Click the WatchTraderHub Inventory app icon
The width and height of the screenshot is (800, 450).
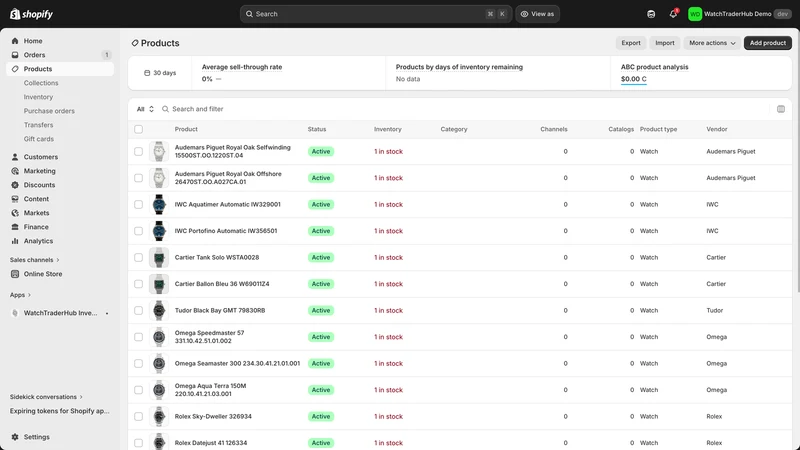pos(15,313)
